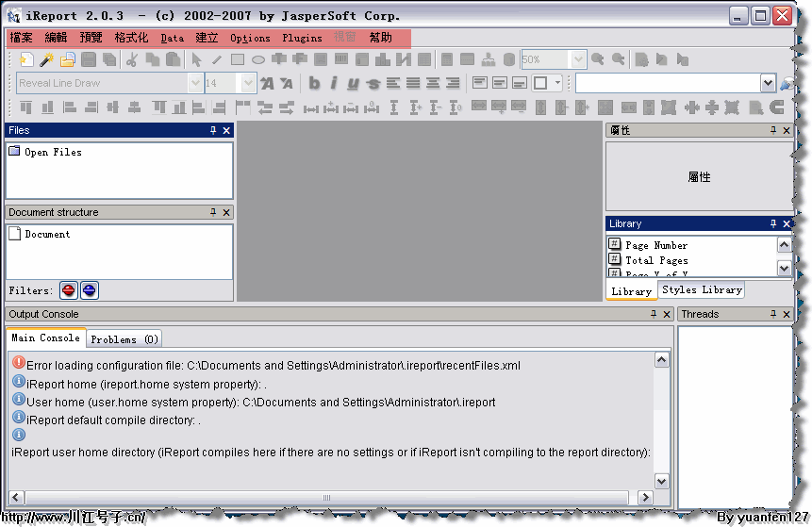Switch to the Main Console tab
This screenshot has width=812, height=527.
point(45,338)
